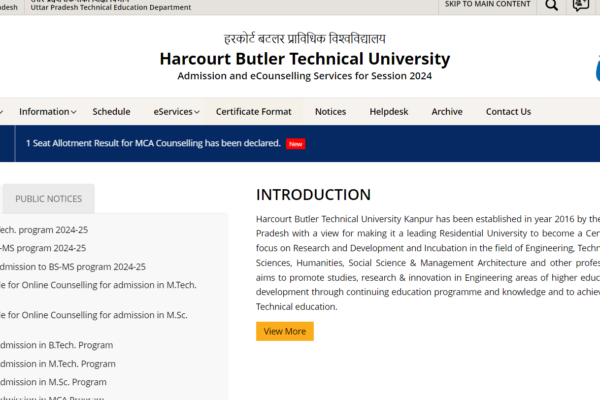The width and height of the screenshot is (600, 400).
Task: Open 'dmission in B.Tech. Program' notice
Action: [x=57, y=345]
